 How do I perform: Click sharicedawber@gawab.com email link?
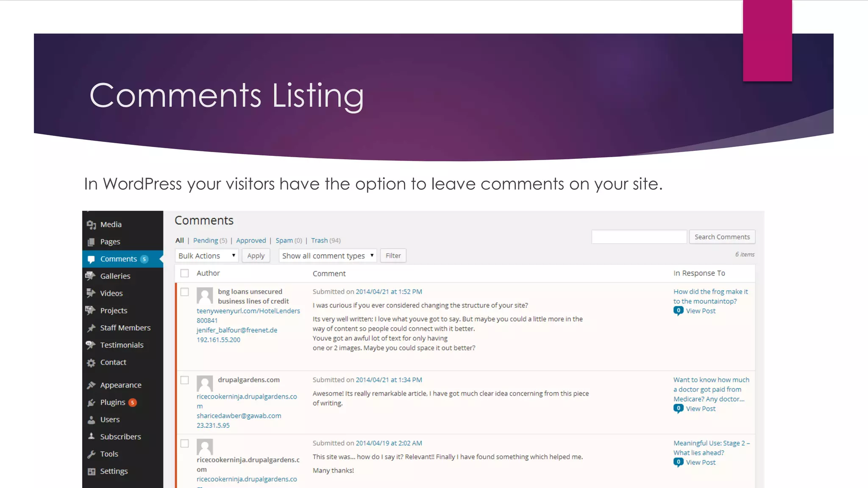[239, 416]
